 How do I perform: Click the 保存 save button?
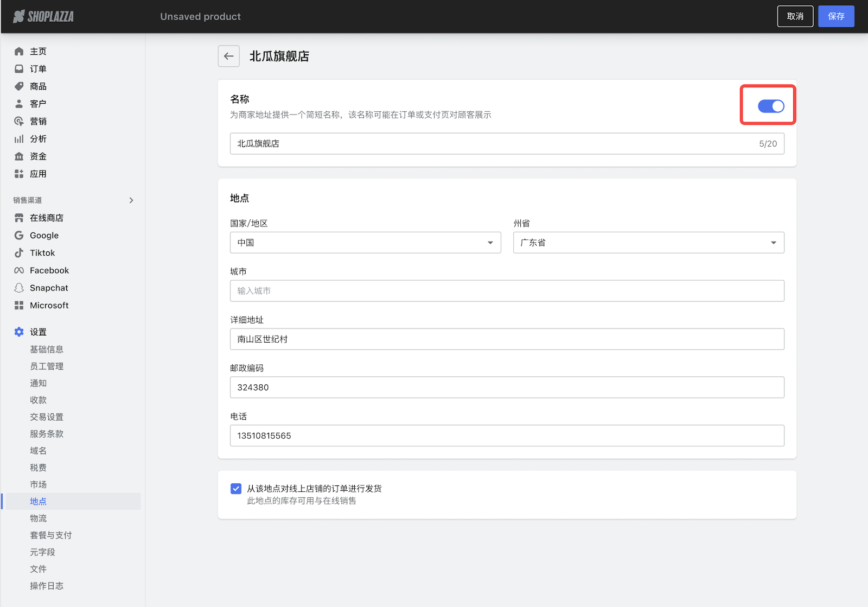(x=836, y=16)
